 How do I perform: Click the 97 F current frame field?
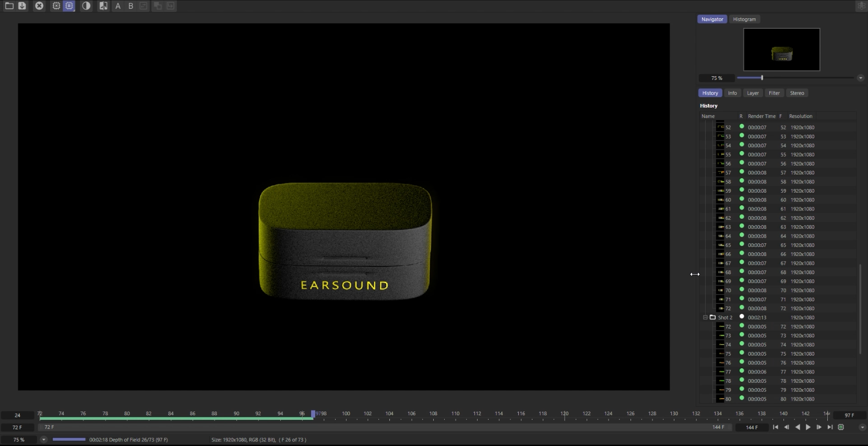click(849, 415)
